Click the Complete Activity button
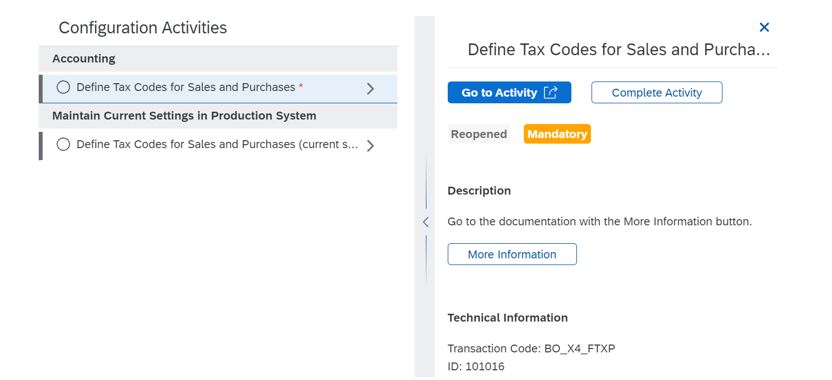832x380 pixels. 657,92
